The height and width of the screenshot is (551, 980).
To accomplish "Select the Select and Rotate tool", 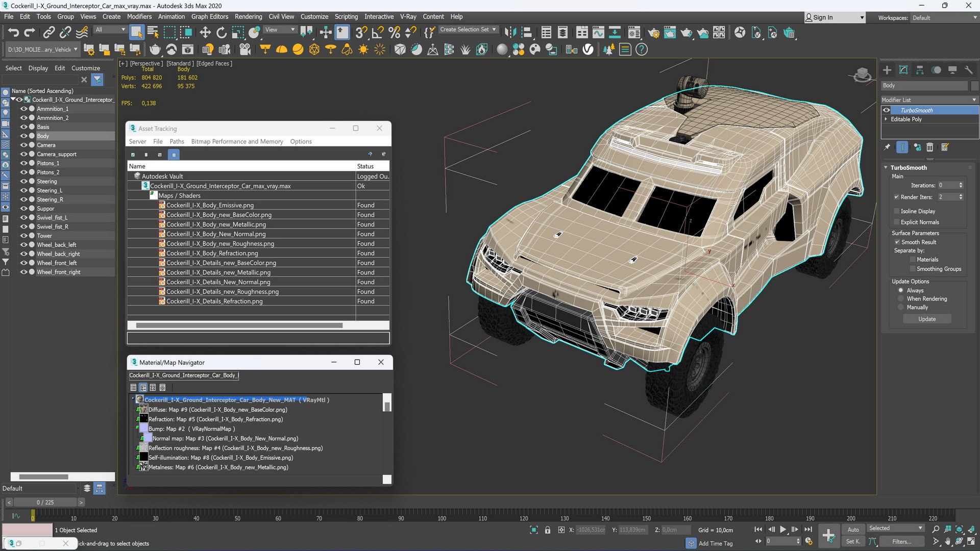I will [x=222, y=33].
